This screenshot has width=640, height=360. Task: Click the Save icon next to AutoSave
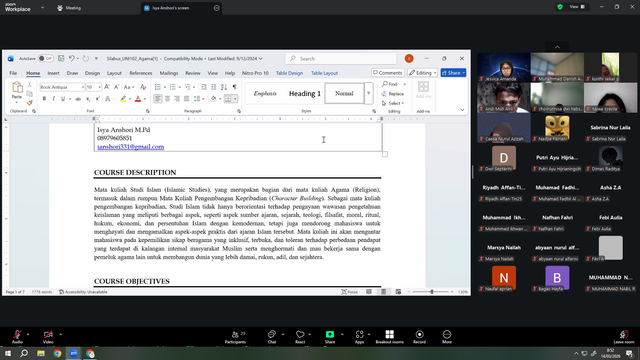click(x=61, y=58)
